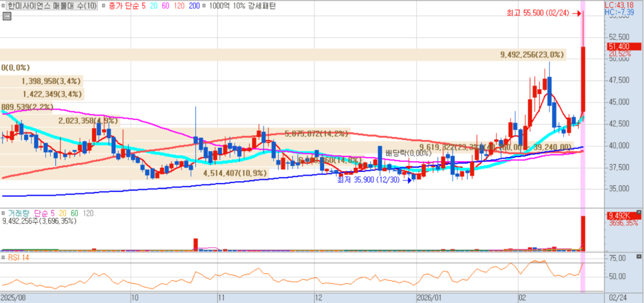Click the LC:43.18 value
This screenshot has height=303, width=644.
[x=620, y=5]
